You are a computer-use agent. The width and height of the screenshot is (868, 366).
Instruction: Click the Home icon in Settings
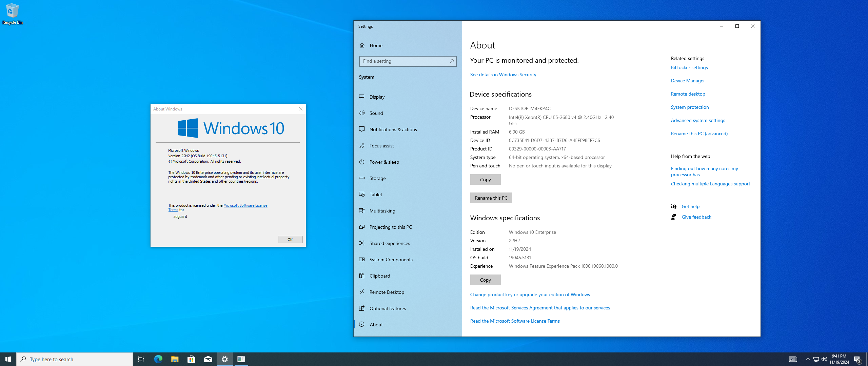(x=362, y=45)
